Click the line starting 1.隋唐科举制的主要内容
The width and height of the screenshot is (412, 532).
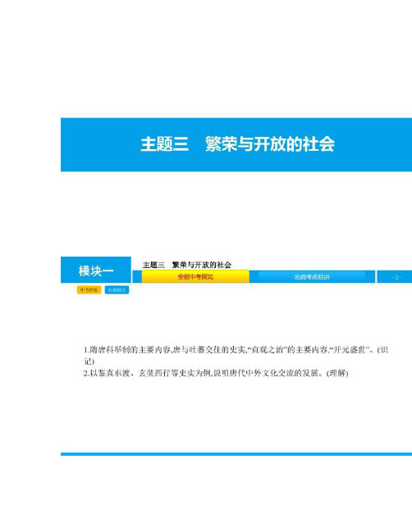pos(236,349)
